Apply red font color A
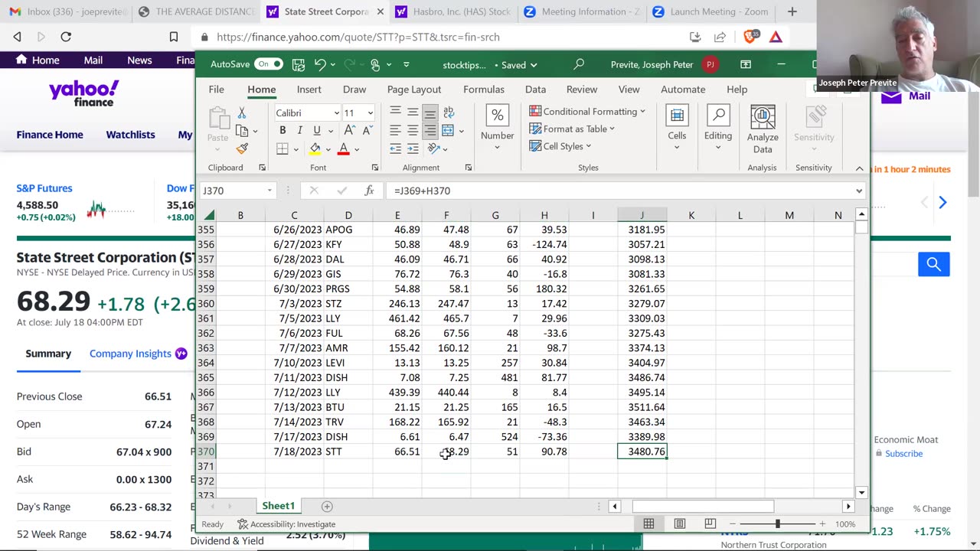The height and width of the screenshot is (551, 980). [x=344, y=148]
